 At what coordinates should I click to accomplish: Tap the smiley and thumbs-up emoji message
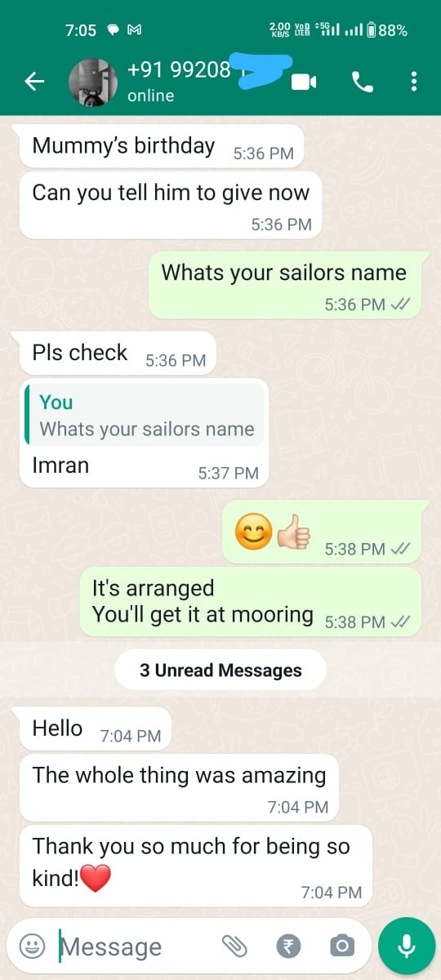pos(322,532)
